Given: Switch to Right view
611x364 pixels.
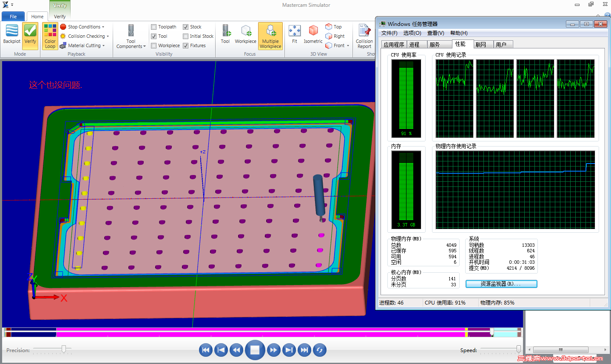Looking at the screenshot, I should [x=335, y=36].
